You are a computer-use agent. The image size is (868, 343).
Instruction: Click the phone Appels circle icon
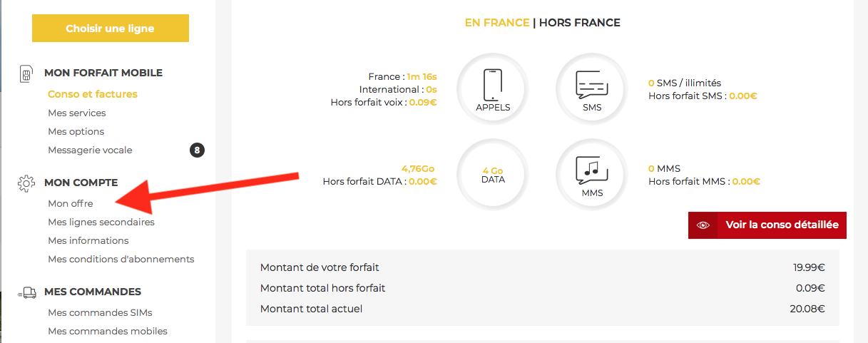493,88
